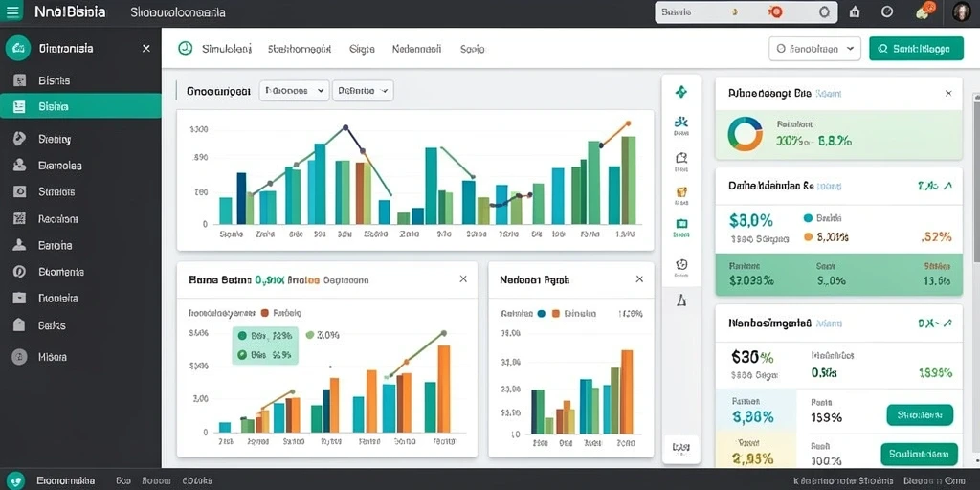Switch to the 'Sigis' tab
This screenshot has width=980, height=490.
tap(362, 48)
